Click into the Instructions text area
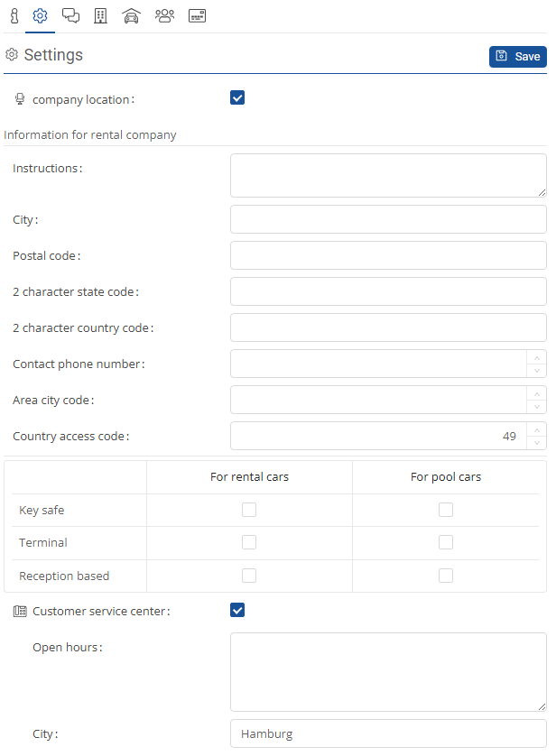This screenshot has height=756, width=556. 388,175
